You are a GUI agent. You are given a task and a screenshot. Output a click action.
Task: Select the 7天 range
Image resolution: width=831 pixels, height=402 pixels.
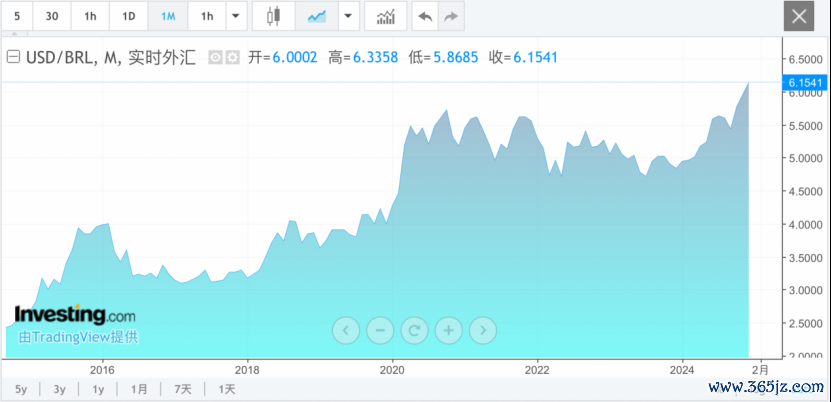point(183,389)
